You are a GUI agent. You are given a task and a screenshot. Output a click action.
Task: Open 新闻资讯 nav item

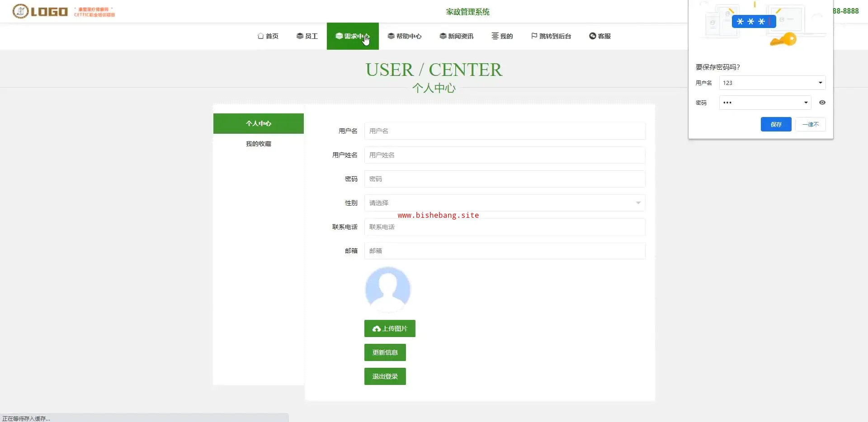click(x=457, y=36)
